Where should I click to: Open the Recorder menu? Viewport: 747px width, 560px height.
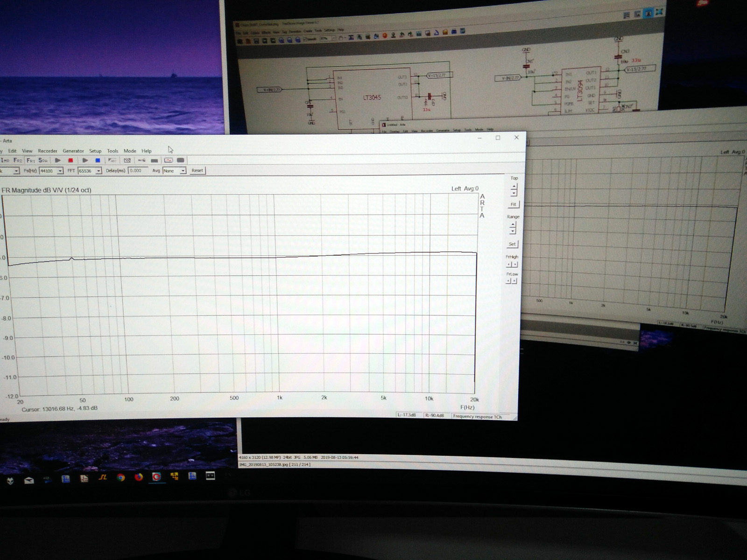(48, 151)
